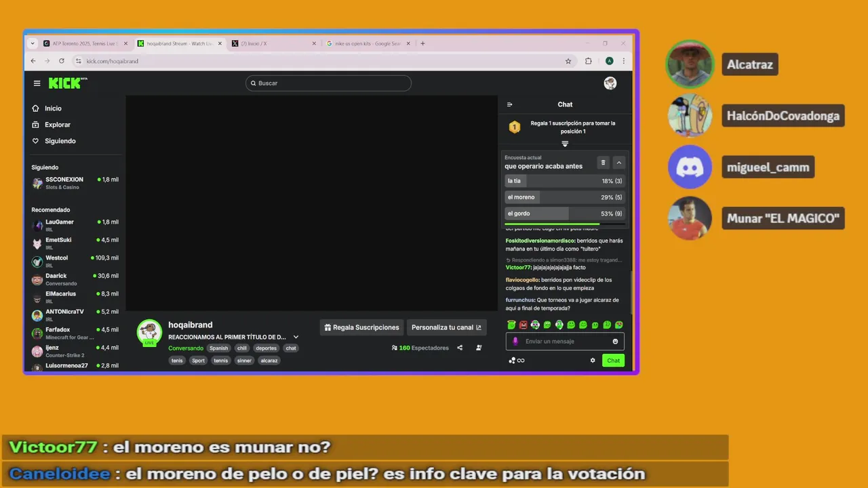Collapse the current poll with the chevron
The height and width of the screenshot is (488, 868).
pos(618,163)
